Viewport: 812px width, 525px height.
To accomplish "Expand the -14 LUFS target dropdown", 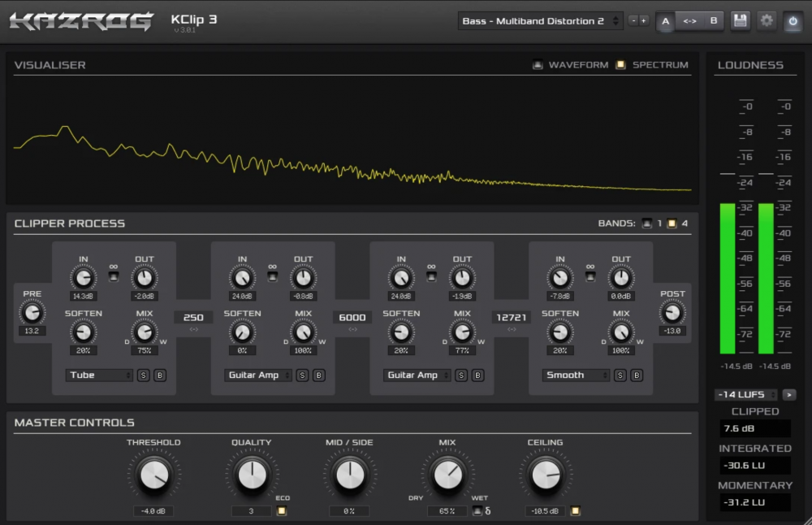I will [x=745, y=395].
